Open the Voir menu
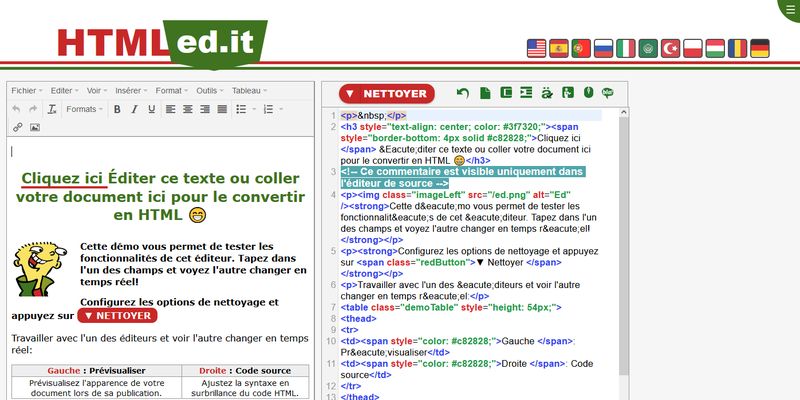Screen dimensions: 800x400 click(x=97, y=90)
